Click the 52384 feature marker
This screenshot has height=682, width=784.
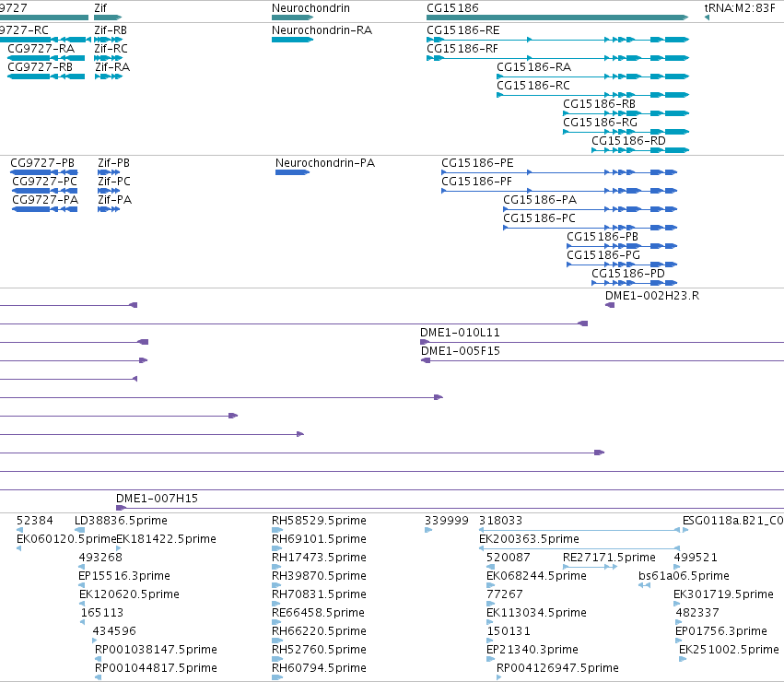(x=19, y=530)
